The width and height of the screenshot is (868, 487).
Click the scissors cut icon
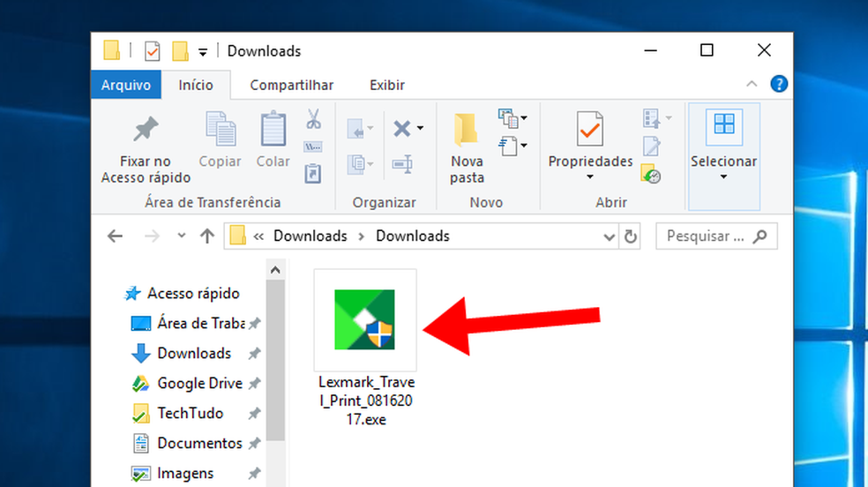coord(313,118)
